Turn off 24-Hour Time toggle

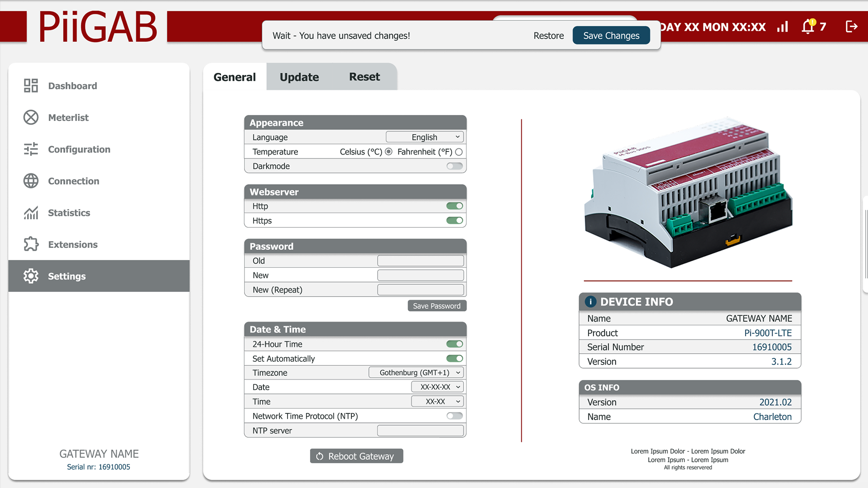point(454,344)
